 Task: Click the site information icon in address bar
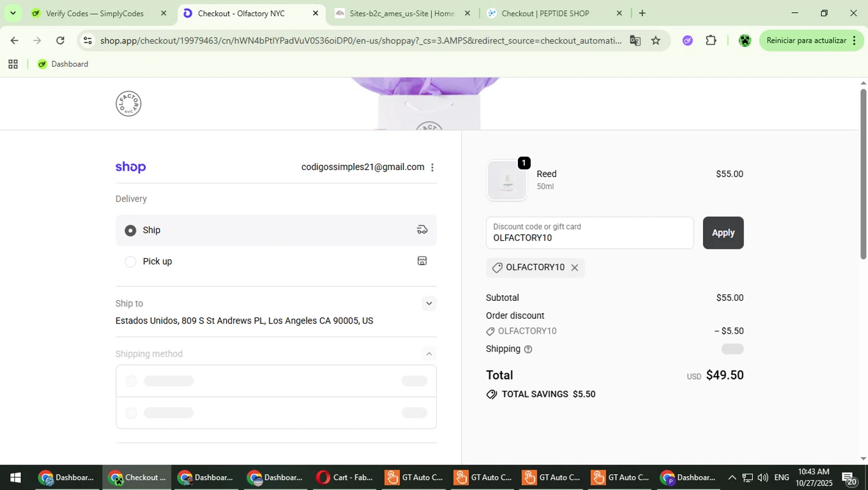87,40
